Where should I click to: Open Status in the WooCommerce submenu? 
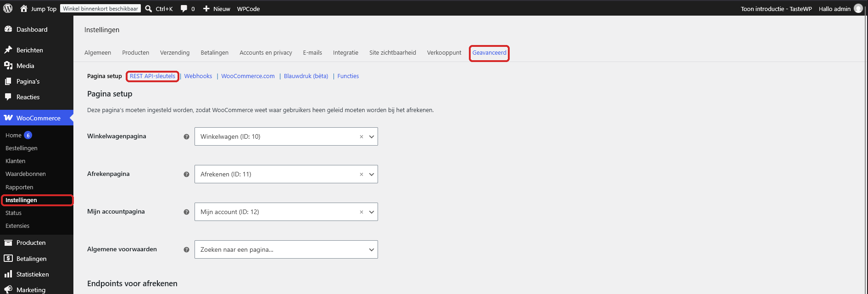(13, 213)
